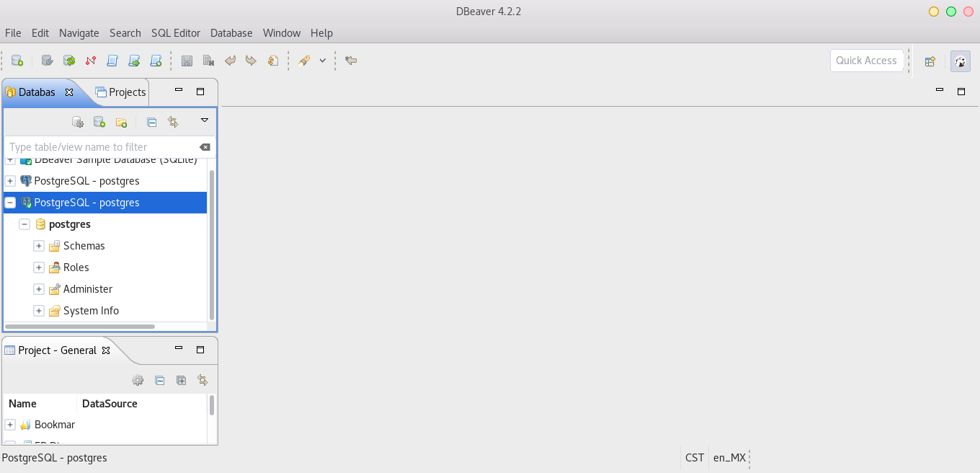Refresh the Database Navigator tree
980x473 pixels.
pos(173,122)
